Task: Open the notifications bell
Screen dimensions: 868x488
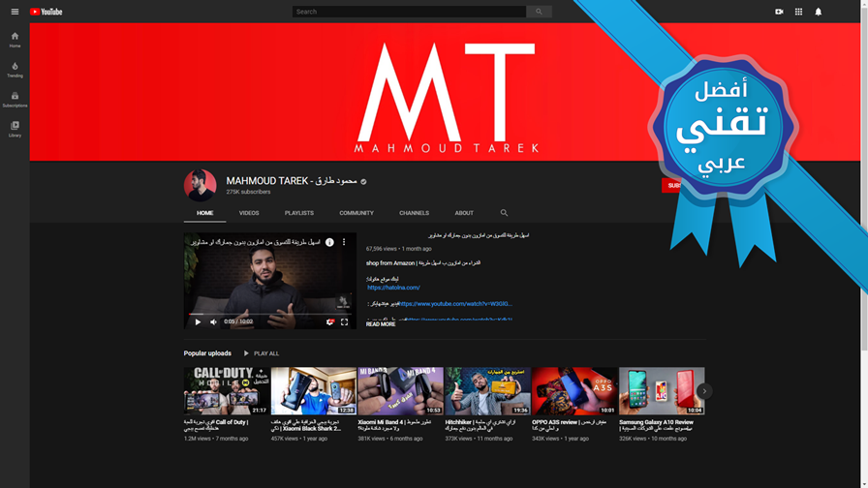Action: pyautogui.click(x=819, y=12)
